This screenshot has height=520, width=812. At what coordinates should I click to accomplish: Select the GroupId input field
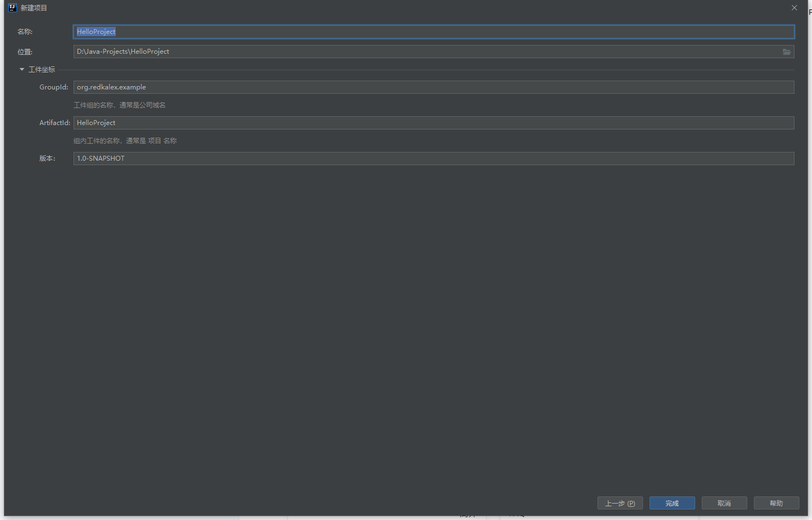click(x=433, y=87)
